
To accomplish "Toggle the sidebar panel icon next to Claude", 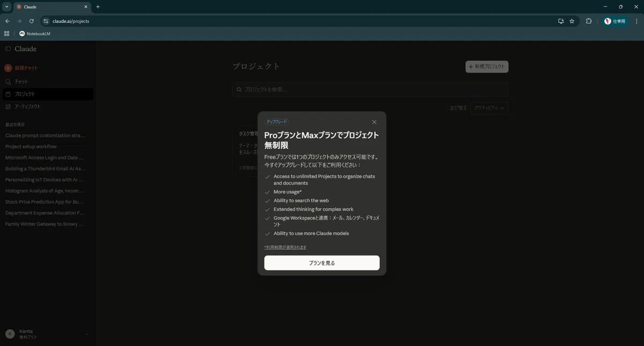I will tap(8, 49).
